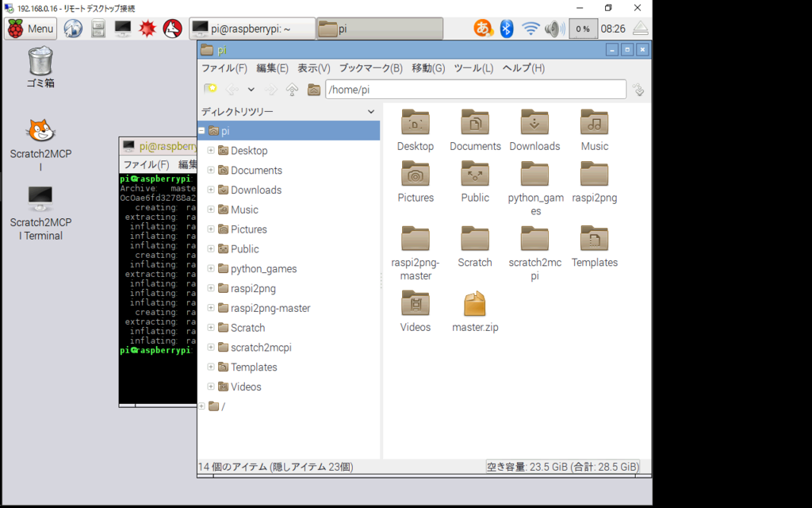Click the Japanese input method あ icon
Viewport: 812px width, 508px height.
tap(483, 29)
